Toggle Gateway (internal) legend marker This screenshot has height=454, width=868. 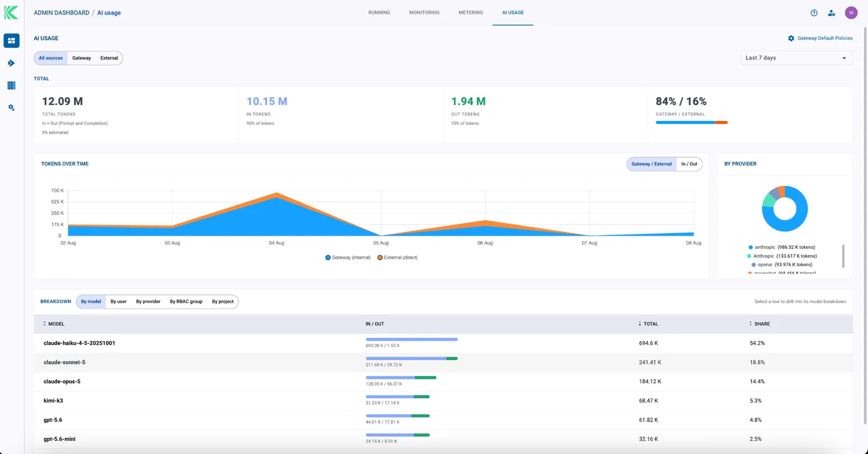[x=328, y=257]
